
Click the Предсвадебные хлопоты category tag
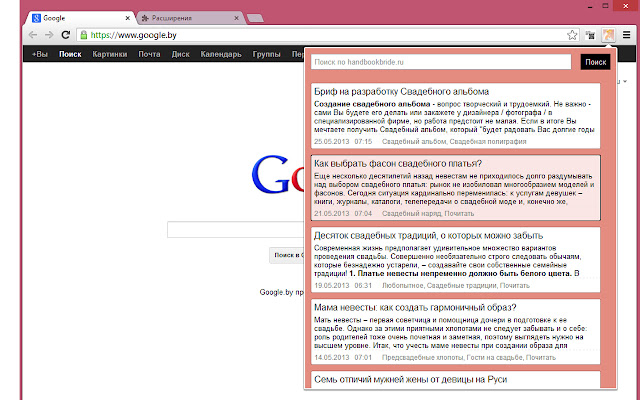(x=422, y=358)
